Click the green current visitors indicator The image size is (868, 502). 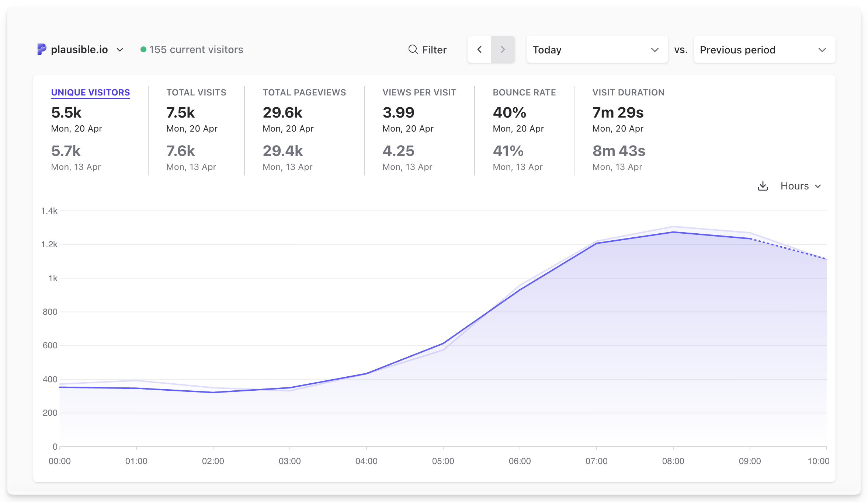tap(143, 49)
